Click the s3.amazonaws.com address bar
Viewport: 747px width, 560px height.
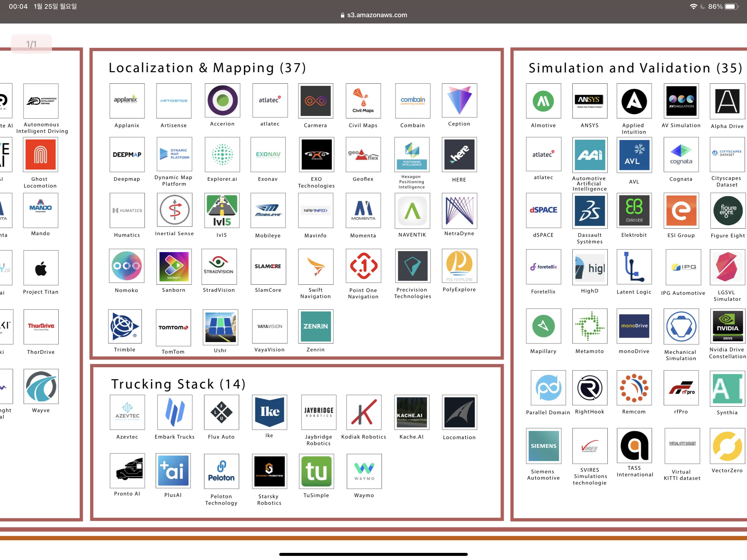pos(374,15)
